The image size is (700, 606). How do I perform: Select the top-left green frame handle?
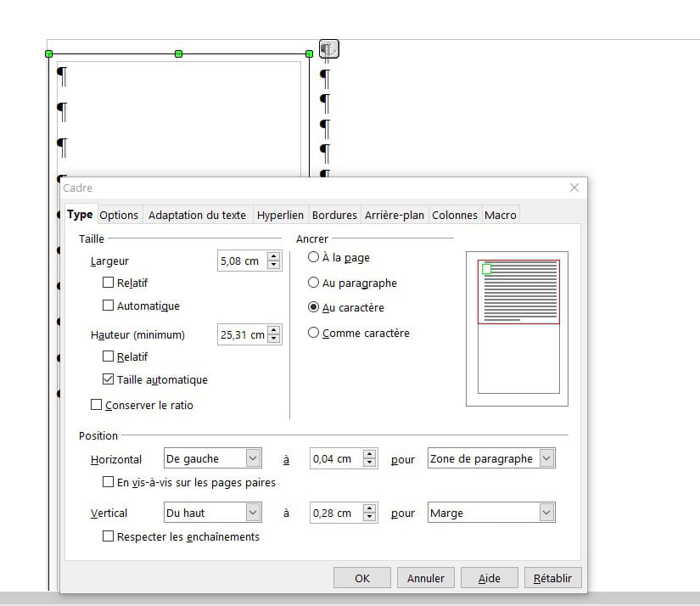tap(49, 54)
